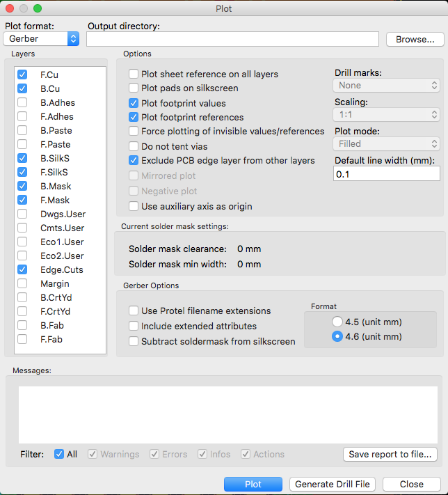Image resolution: width=448 pixels, height=495 pixels.
Task: Enable Plot sheet reference on all layers
Action: tap(134, 74)
